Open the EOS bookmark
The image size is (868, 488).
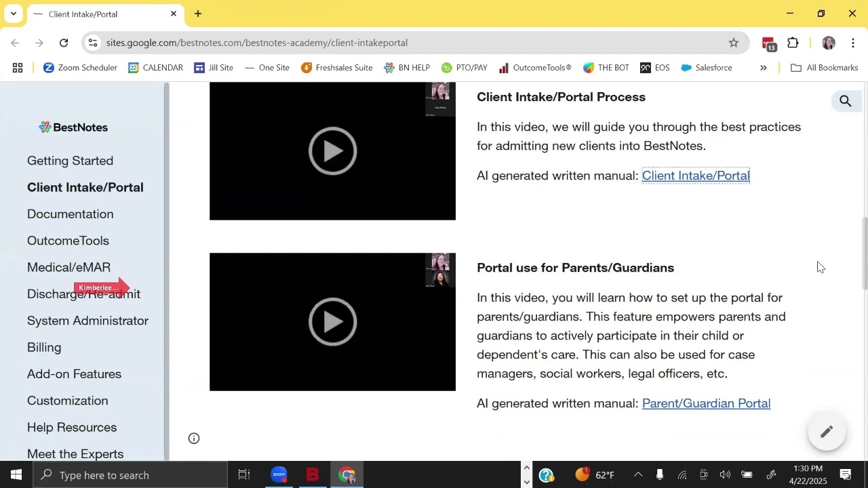point(655,68)
